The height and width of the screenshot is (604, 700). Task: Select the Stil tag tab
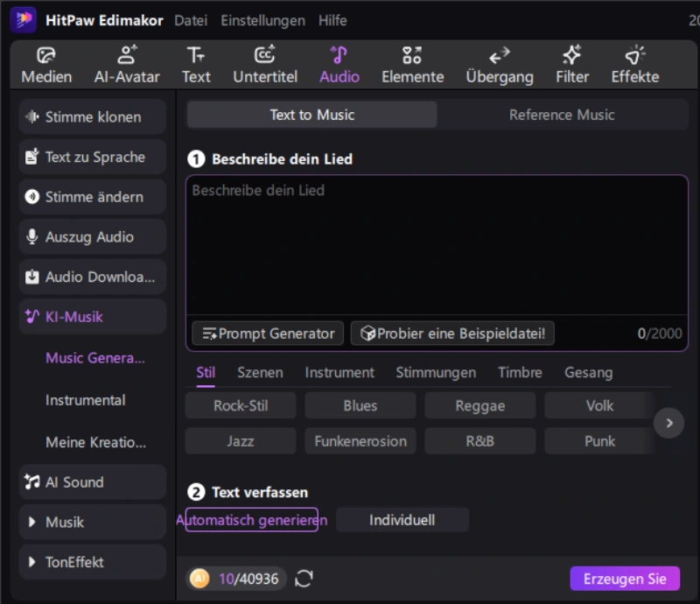click(206, 373)
